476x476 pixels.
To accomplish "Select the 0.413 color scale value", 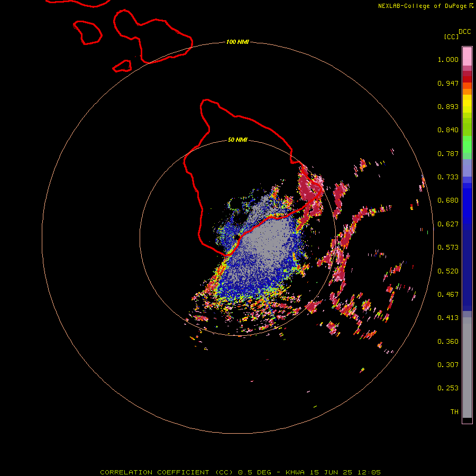I will click(448, 318).
